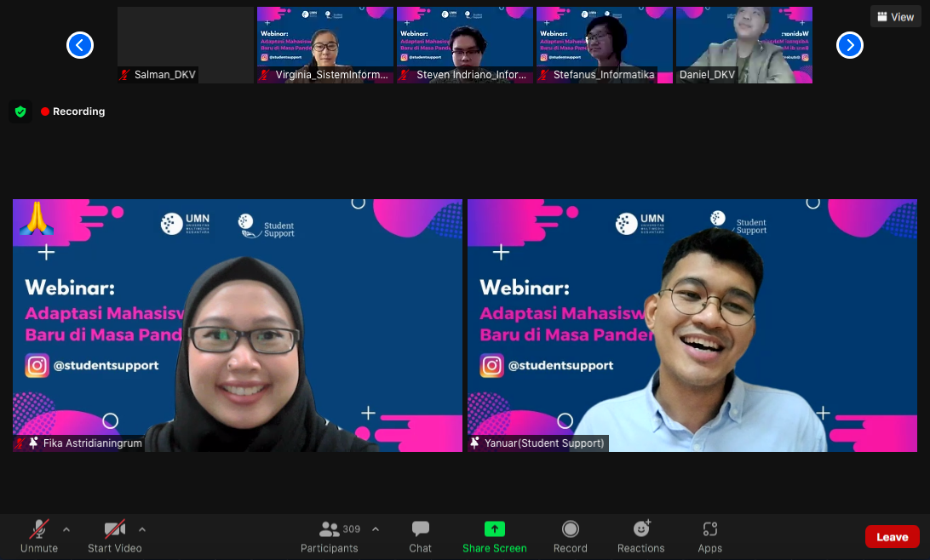930x560 pixels.
Task: Open the Participants list
Action: 330,537
